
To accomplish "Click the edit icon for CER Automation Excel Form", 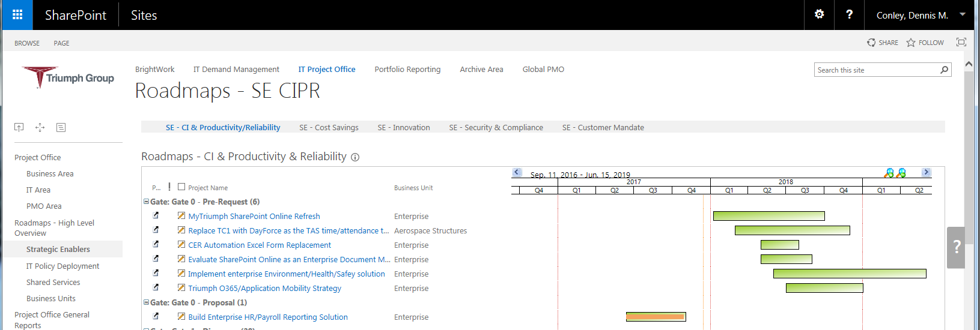I will [x=181, y=245].
